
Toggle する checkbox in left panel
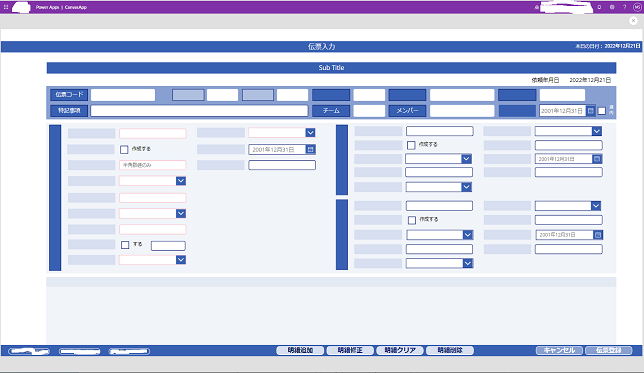pyautogui.click(x=125, y=245)
